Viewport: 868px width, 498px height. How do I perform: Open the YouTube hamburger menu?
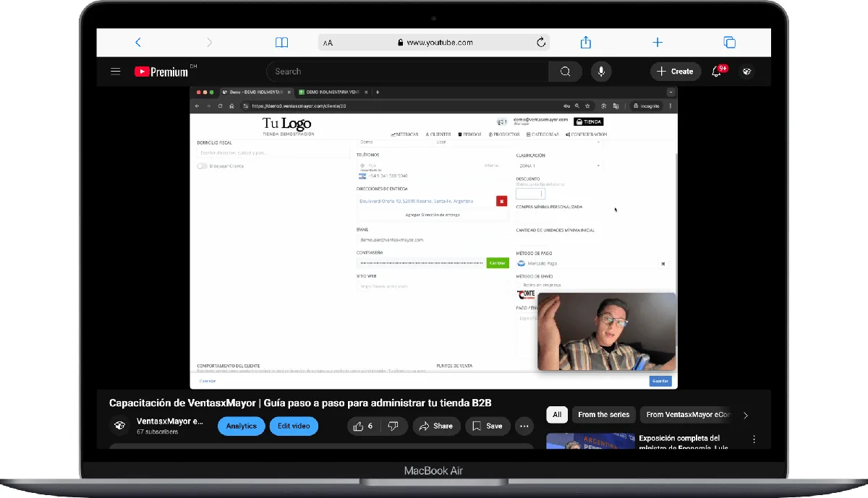(116, 71)
